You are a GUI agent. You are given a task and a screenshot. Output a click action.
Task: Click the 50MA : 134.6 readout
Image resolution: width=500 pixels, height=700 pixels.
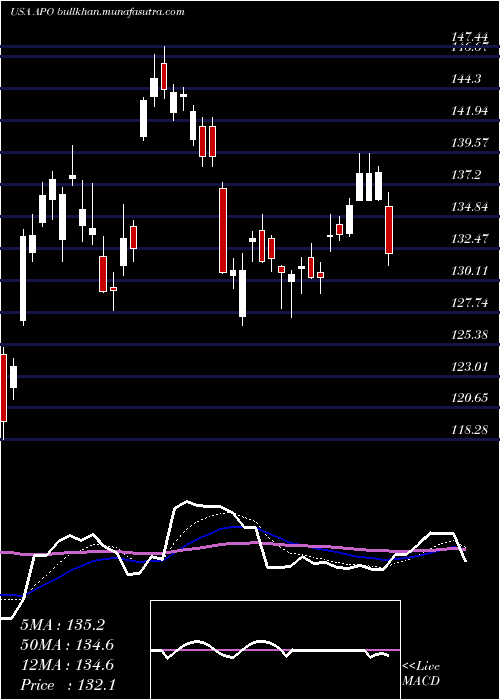click(x=67, y=645)
